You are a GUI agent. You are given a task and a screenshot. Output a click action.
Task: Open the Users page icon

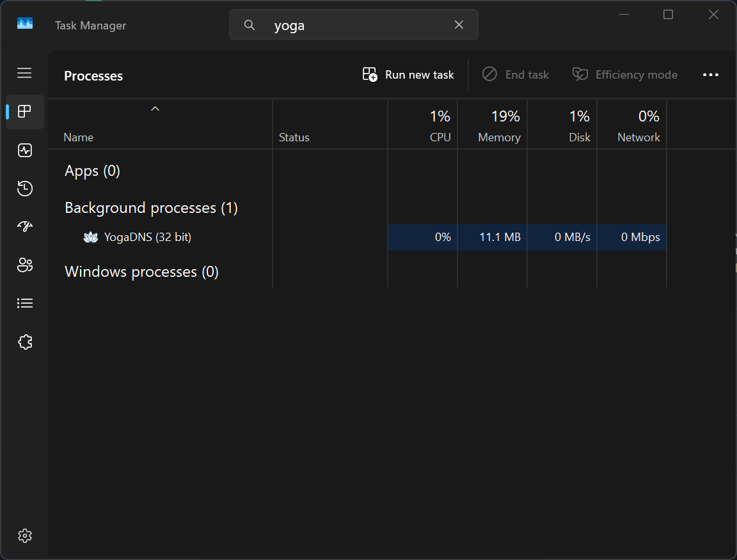24,265
